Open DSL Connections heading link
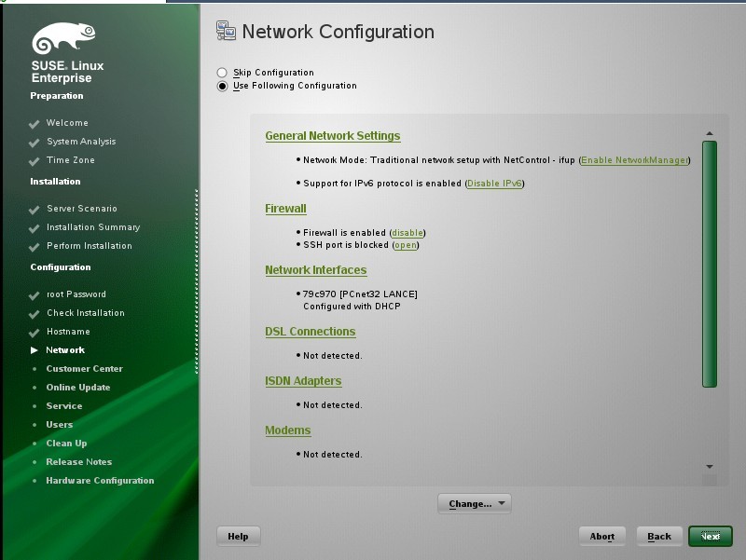746x560 pixels. pos(311,332)
